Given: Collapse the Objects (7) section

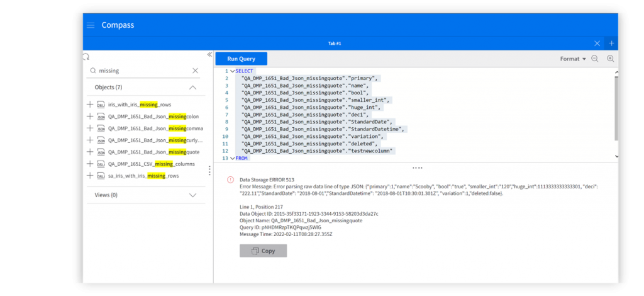Looking at the screenshot, I should (193, 88).
